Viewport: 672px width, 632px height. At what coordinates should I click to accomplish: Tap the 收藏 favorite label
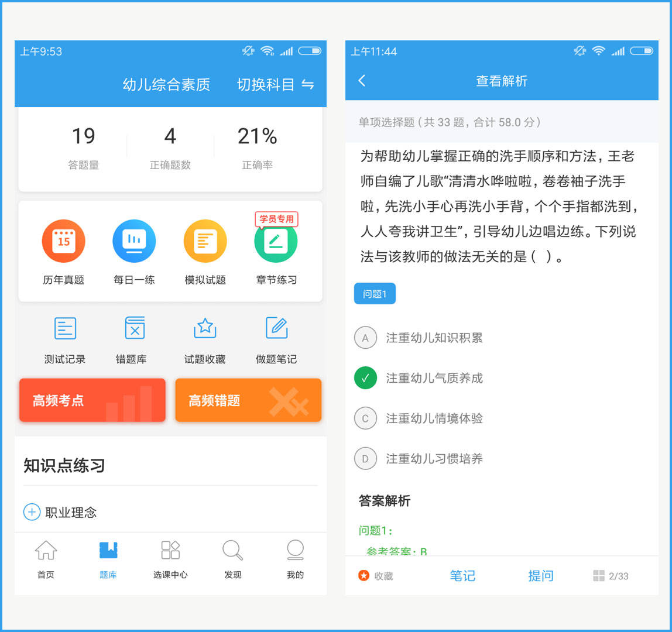coord(383,576)
